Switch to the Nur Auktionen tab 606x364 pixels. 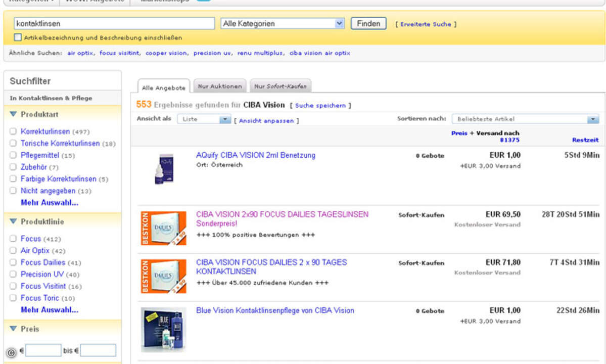[220, 86]
